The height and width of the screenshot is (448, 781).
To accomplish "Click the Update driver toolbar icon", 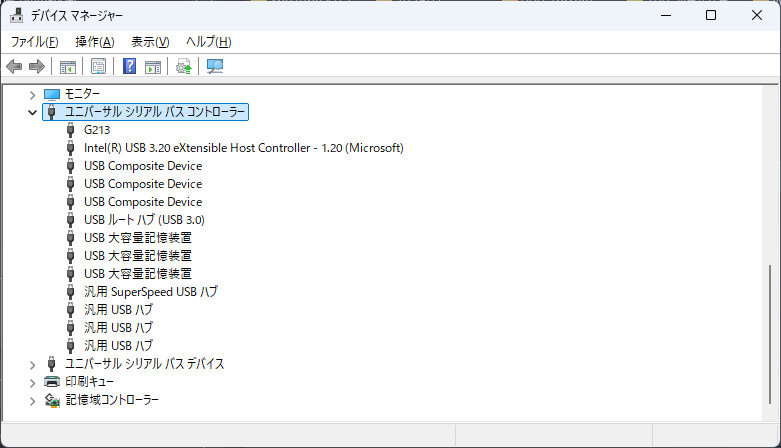I will coord(183,67).
